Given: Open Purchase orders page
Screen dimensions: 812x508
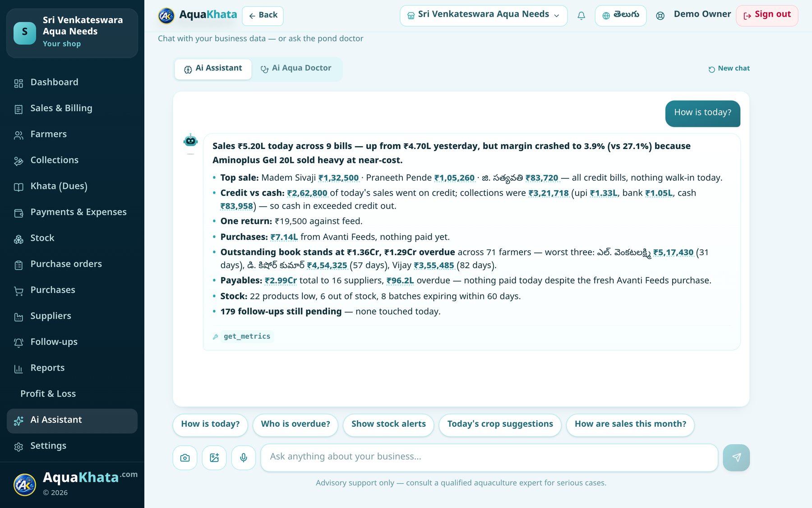Looking at the screenshot, I should (x=72, y=264).
